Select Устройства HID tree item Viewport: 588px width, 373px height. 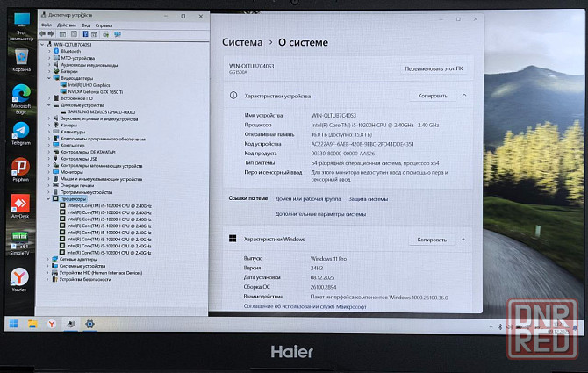tap(101, 273)
